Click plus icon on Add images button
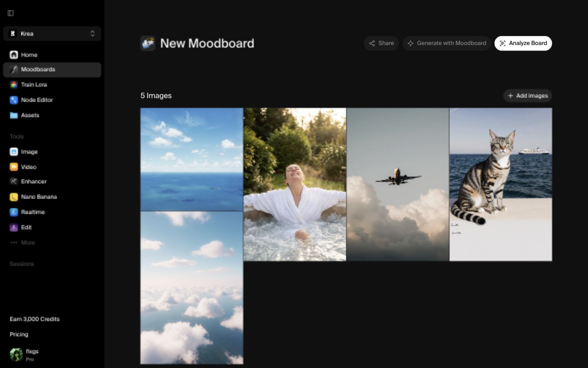 pyautogui.click(x=510, y=96)
